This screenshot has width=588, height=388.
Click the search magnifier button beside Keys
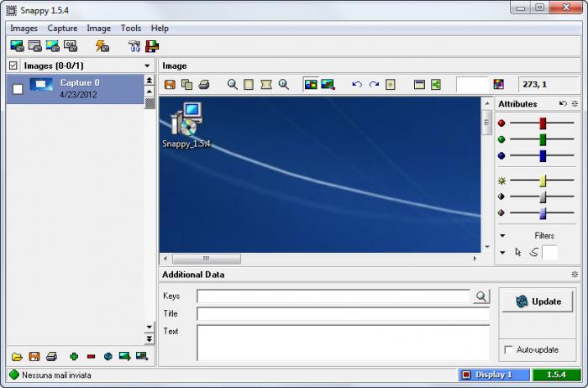tap(481, 296)
